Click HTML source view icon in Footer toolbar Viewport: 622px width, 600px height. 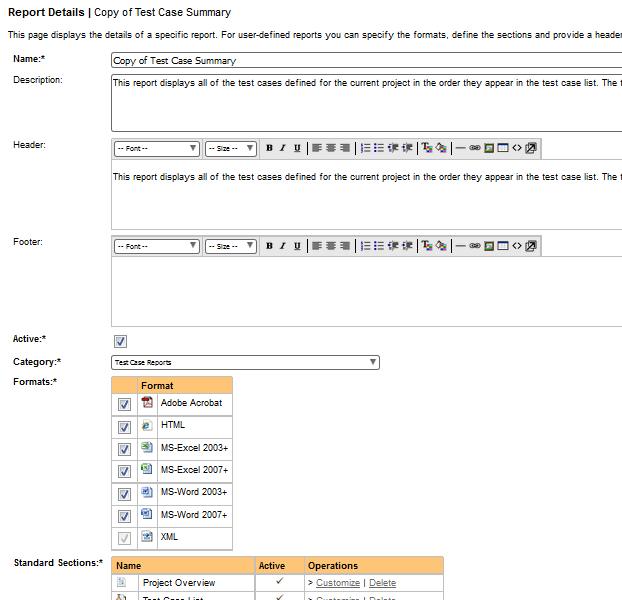pyautogui.click(x=517, y=246)
